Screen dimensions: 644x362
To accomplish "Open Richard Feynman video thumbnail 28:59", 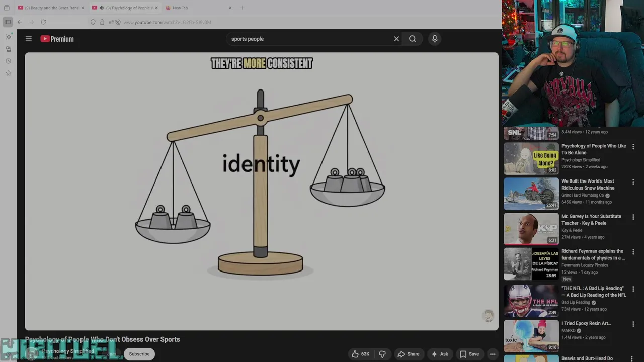I will click(531, 264).
